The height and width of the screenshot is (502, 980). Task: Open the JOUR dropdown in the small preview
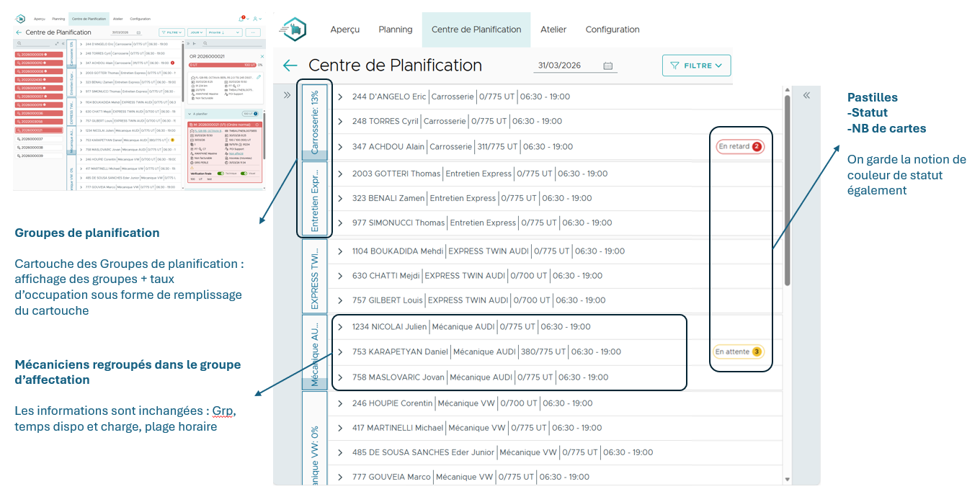point(195,32)
